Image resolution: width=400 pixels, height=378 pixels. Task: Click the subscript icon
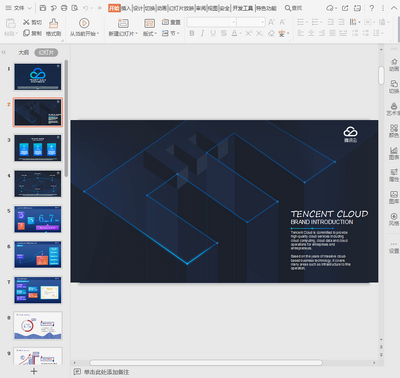[259, 33]
